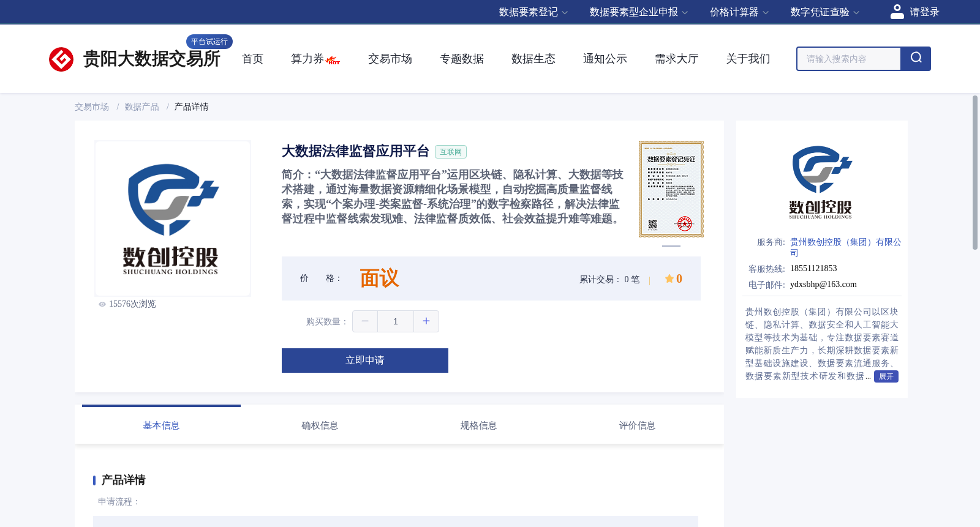Image resolution: width=980 pixels, height=527 pixels.
Task: Open the provider link 贵州数创控股（集团）有限公司
Action: pyautogui.click(x=845, y=247)
